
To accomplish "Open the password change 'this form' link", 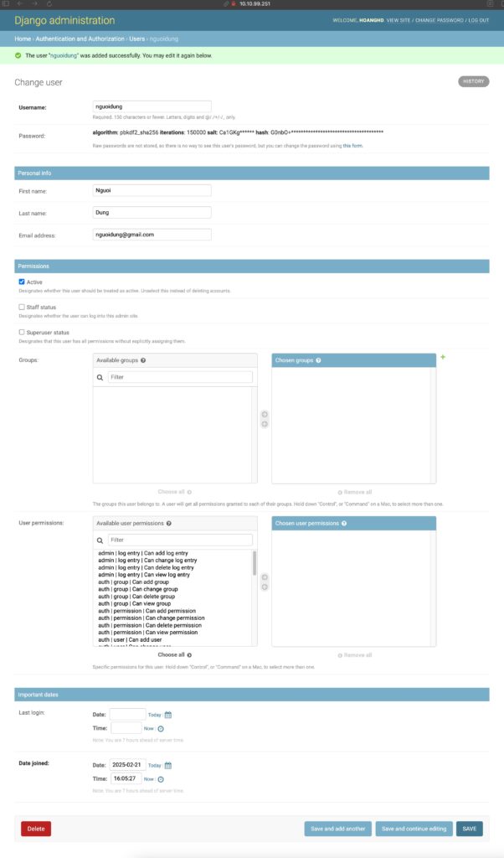I will click(x=352, y=146).
